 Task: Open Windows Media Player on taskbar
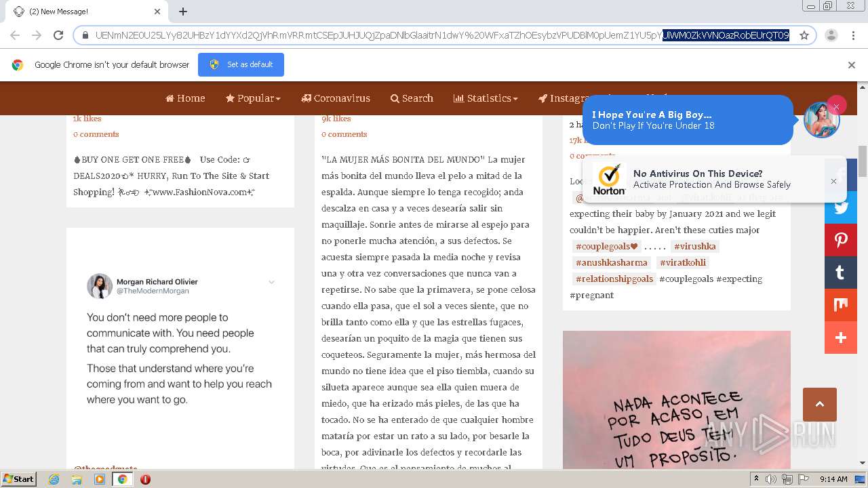(x=100, y=479)
